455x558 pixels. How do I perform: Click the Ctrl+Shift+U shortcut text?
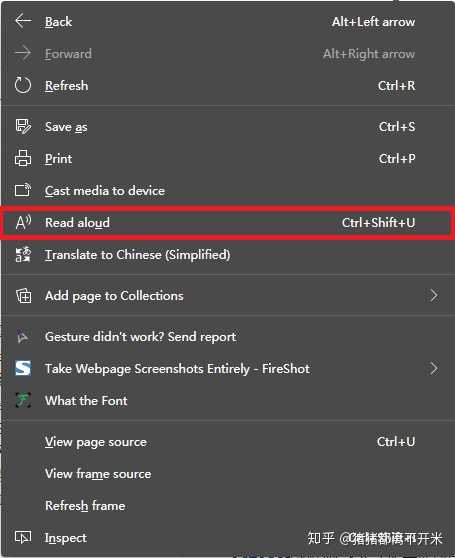tap(378, 223)
